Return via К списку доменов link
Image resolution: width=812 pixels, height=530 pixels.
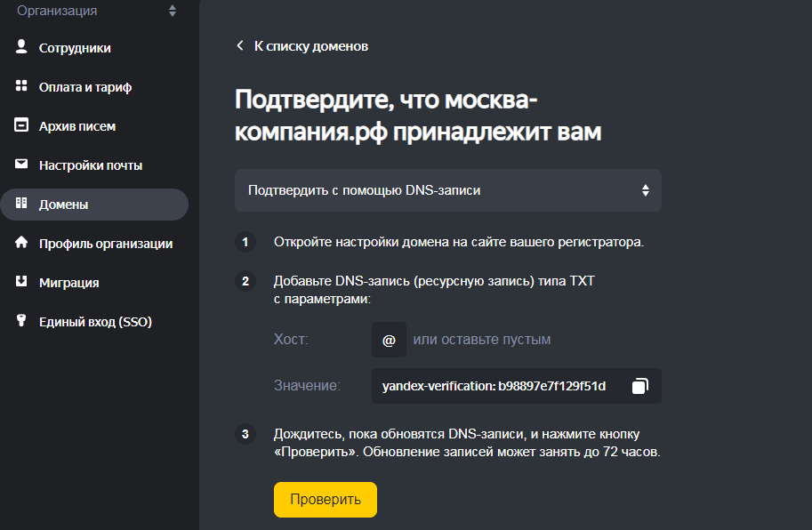(x=310, y=46)
